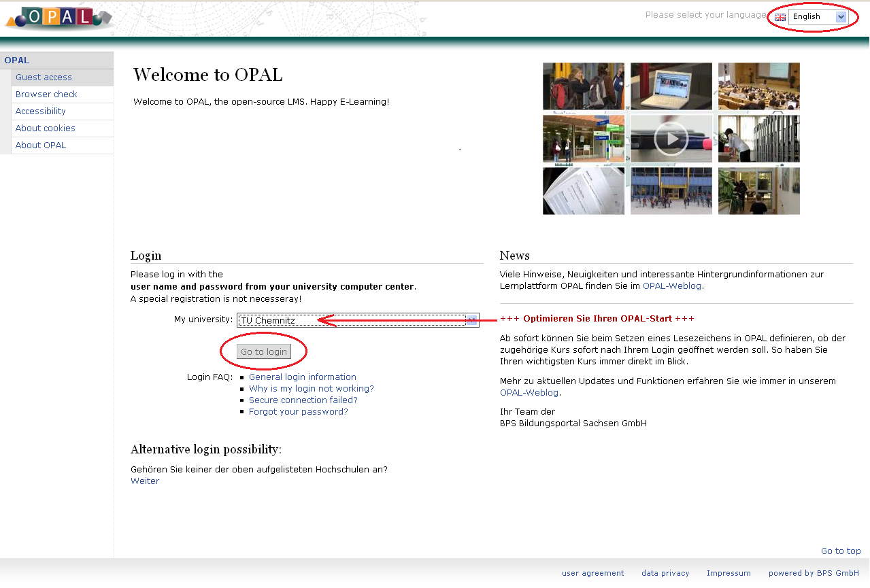870x588 pixels.
Task: Open 'Forgot your password?' link
Action: 299,412
